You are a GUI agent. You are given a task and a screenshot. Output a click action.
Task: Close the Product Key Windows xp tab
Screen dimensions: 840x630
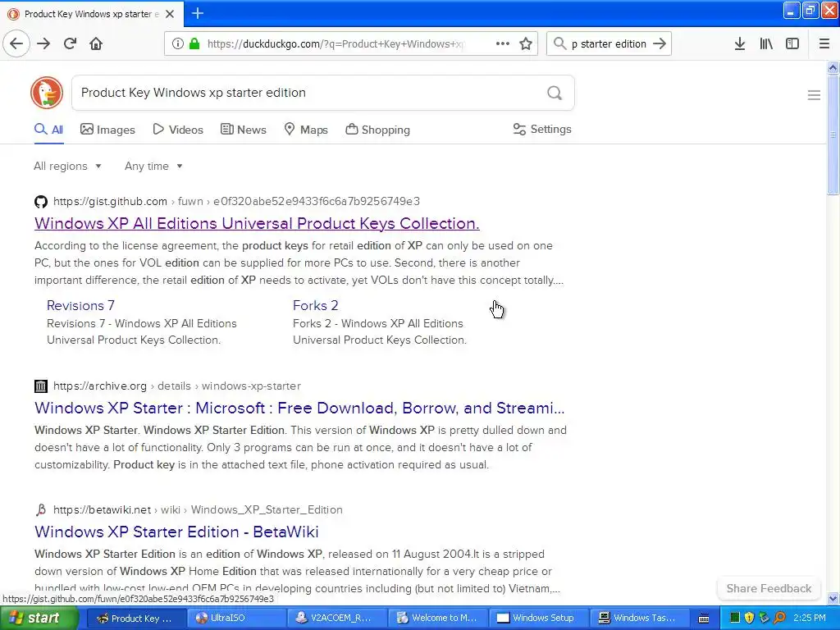coord(170,14)
